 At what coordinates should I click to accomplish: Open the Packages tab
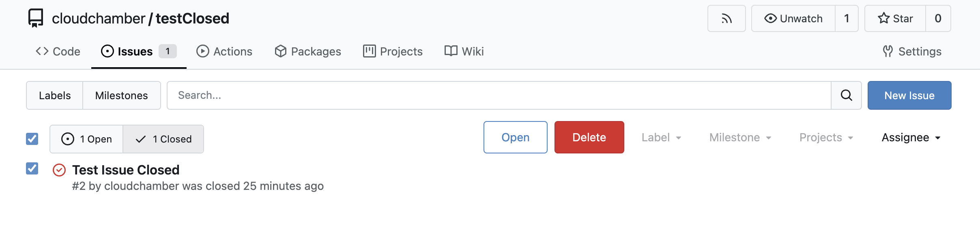tap(308, 51)
